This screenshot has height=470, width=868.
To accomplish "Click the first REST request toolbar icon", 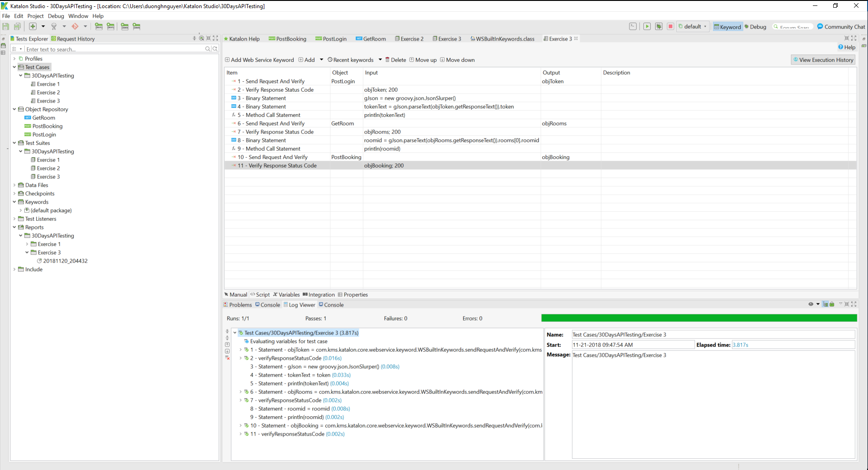I will coord(99,27).
